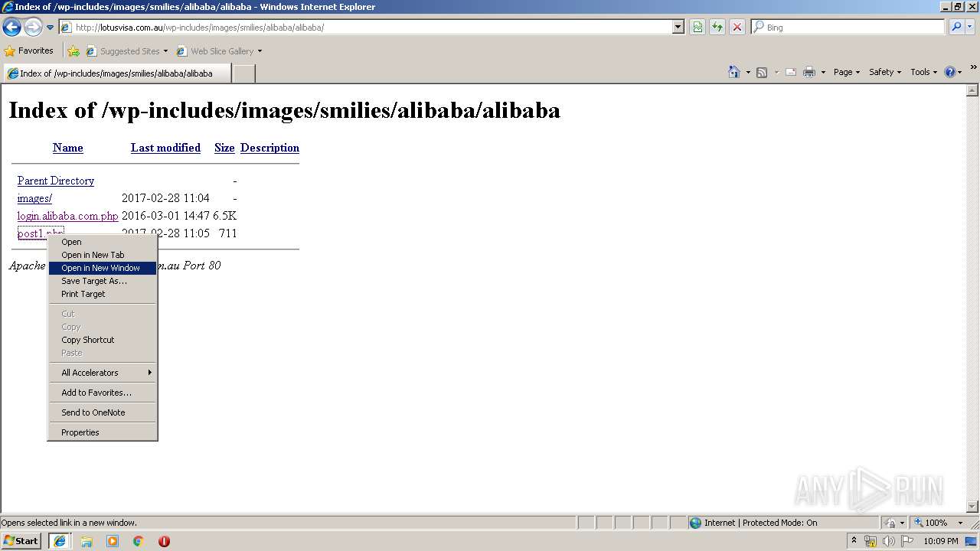Click the browser Back arrow button
The height and width of the screenshot is (551, 980).
(12, 28)
